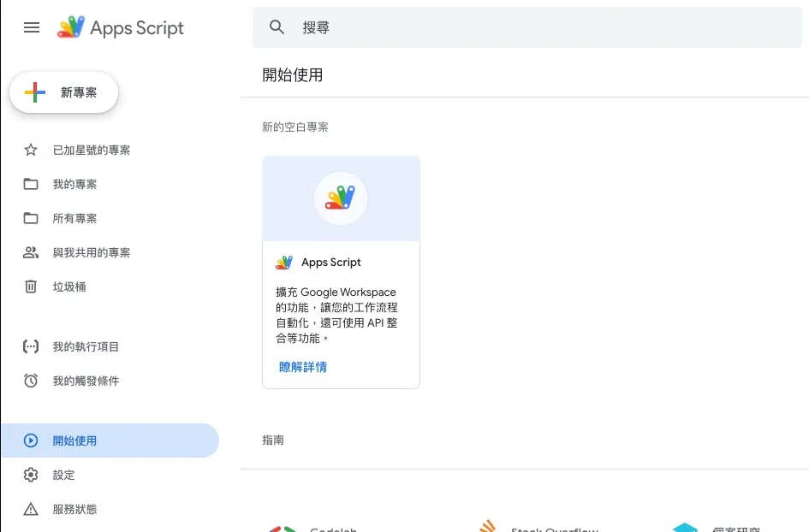Select 開始使用 in sidebar
809x532 pixels.
pyautogui.click(x=110, y=440)
